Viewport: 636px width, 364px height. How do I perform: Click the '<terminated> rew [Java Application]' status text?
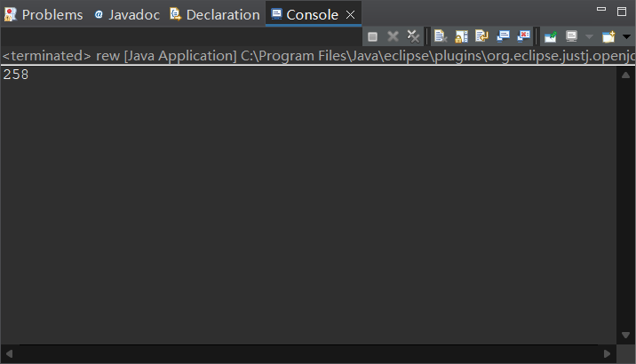click(119, 56)
